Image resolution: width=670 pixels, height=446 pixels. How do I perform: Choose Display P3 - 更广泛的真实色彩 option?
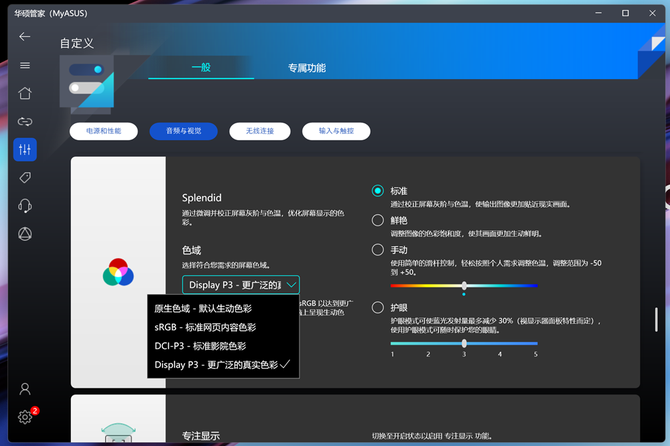(223, 365)
